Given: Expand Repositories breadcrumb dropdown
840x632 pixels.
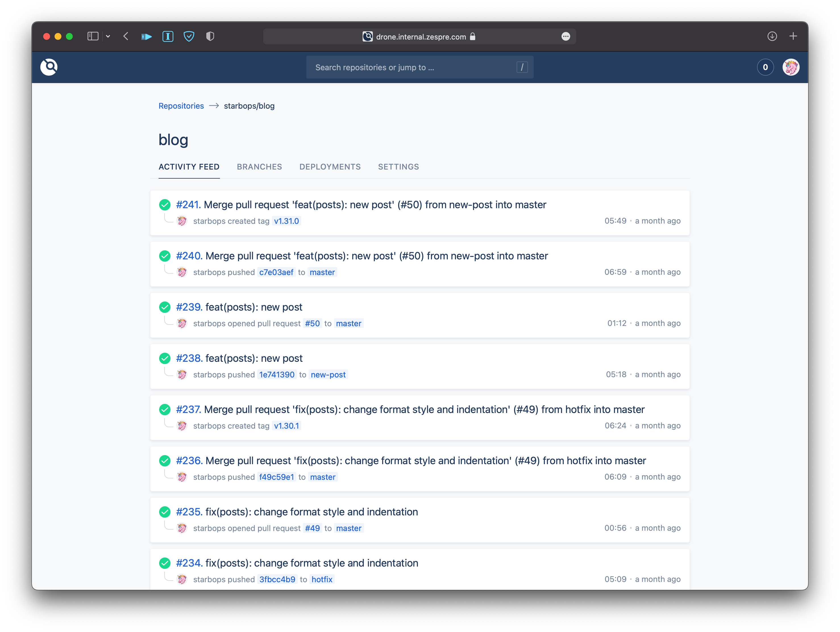Looking at the screenshot, I should (x=181, y=106).
